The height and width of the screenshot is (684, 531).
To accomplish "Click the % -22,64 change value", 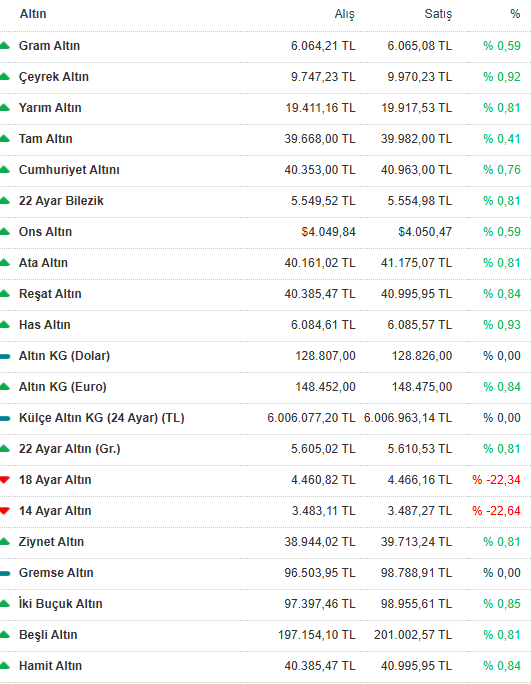I will [497, 511].
